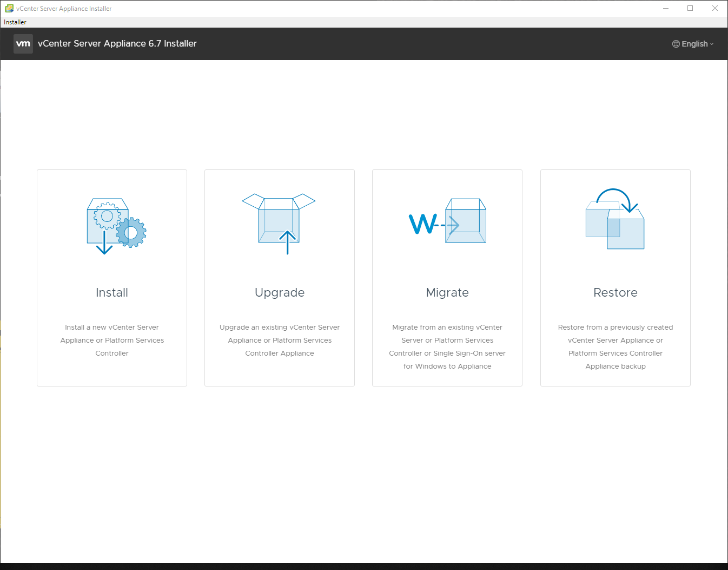Click 'vCenter Server Appliance 6.7 Installer' header title

tap(117, 44)
